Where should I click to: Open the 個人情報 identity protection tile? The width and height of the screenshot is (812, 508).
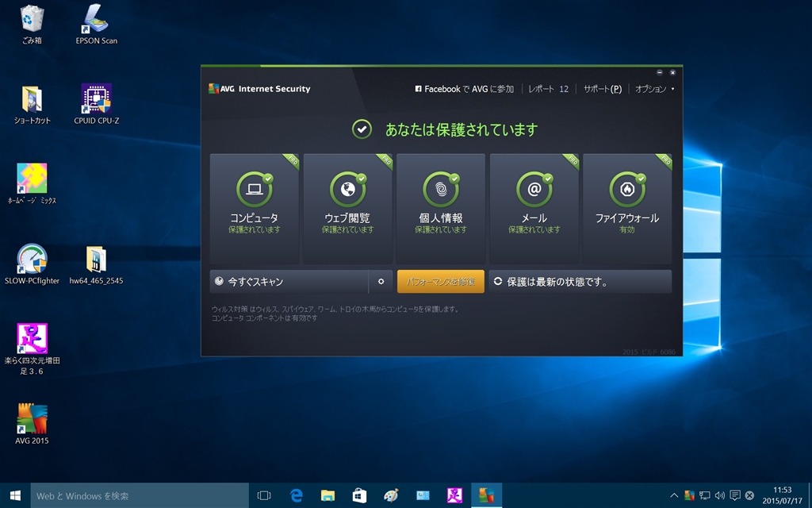coord(441,209)
